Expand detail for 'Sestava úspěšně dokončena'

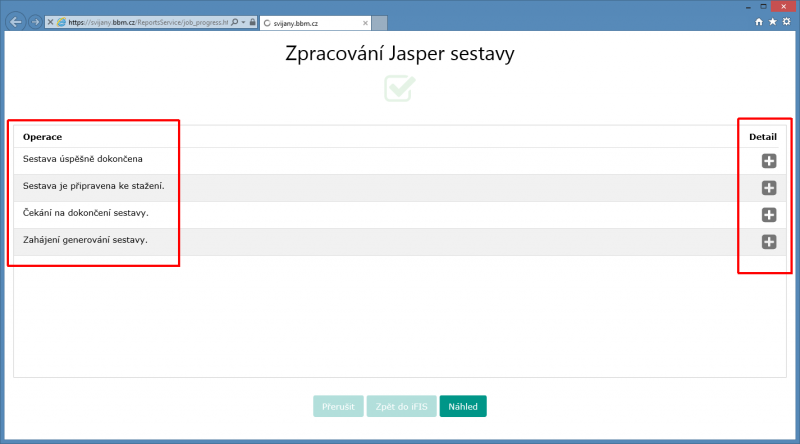769,161
